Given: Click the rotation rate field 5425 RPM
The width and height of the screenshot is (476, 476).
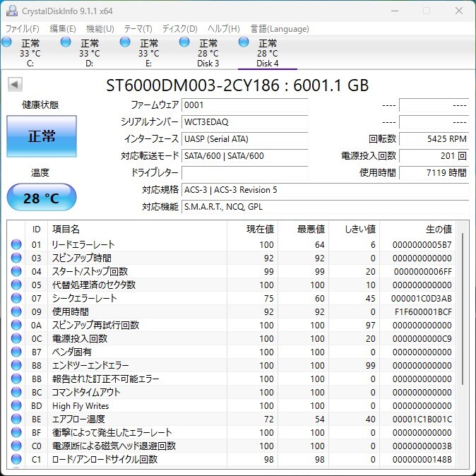Looking at the screenshot, I should pos(434,139).
